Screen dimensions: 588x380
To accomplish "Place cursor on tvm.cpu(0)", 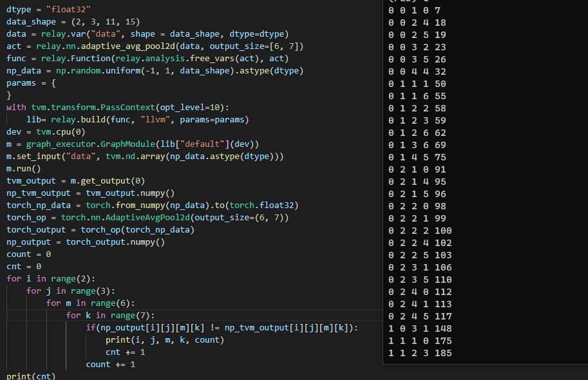I will (x=60, y=132).
